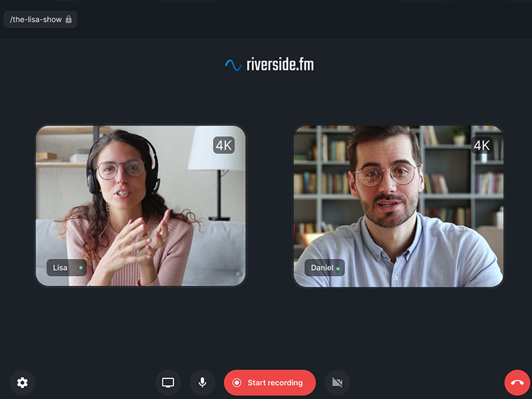Image resolution: width=532 pixels, height=399 pixels.
Task: Toggle the camera off icon
Action: coord(337,382)
